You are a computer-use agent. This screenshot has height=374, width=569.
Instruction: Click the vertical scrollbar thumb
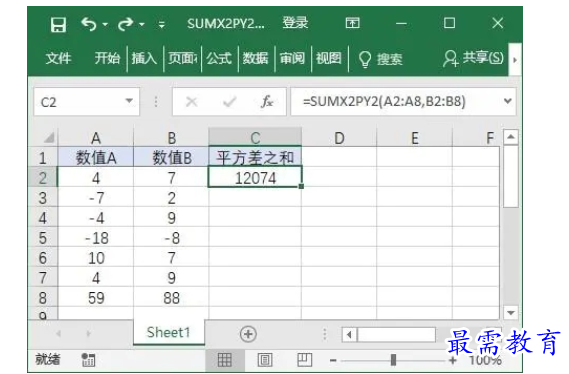[511, 177]
